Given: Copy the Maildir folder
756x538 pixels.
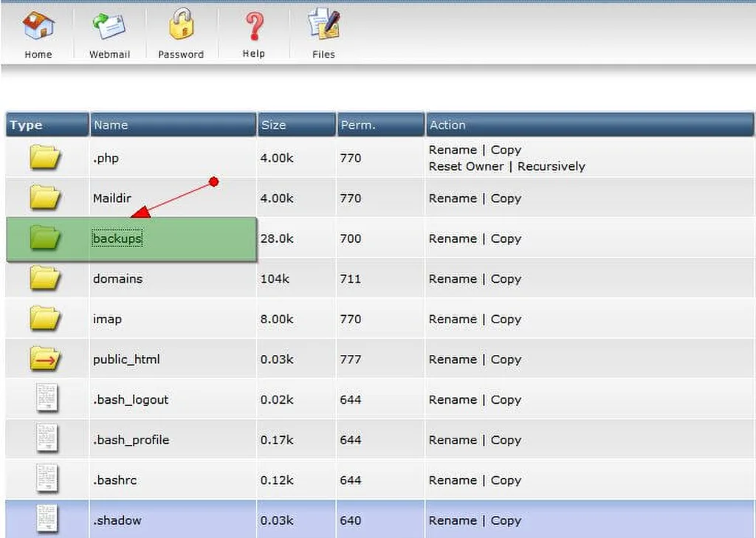Looking at the screenshot, I should [x=506, y=199].
